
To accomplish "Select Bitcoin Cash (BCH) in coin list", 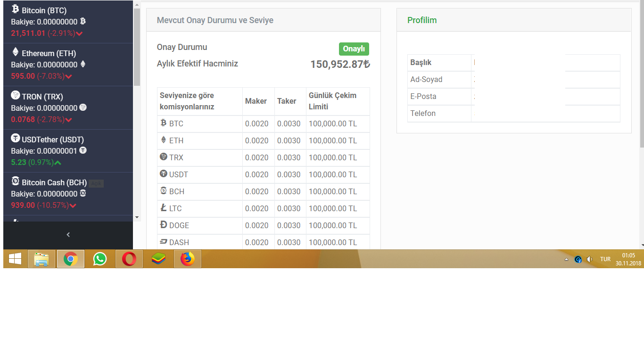I will click(x=54, y=182).
